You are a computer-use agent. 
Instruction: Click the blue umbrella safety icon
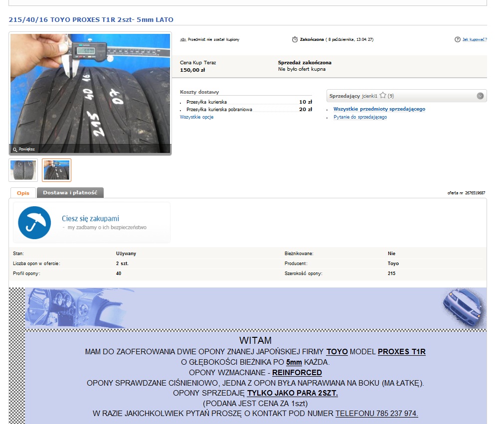34,222
